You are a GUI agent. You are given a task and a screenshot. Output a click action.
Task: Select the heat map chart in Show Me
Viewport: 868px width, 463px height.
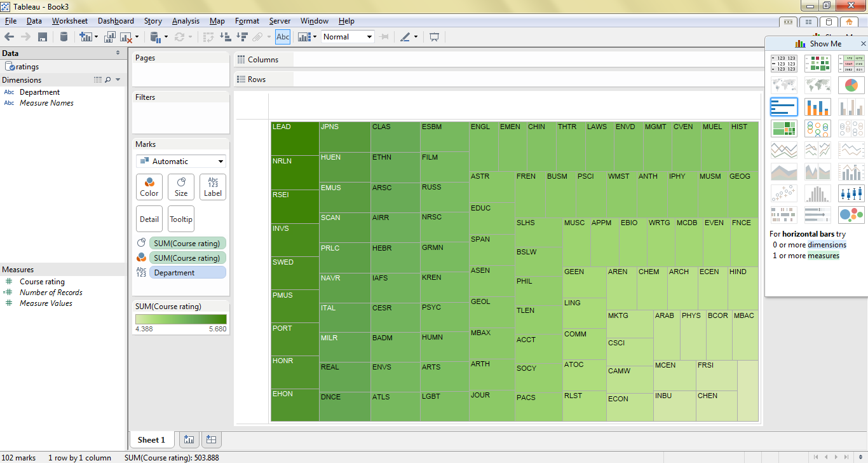[x=817, y=64]
